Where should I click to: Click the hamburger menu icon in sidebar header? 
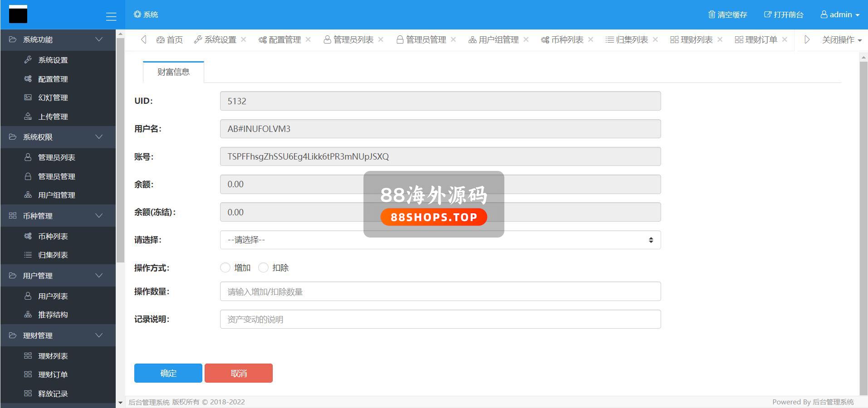click(111, 17)
